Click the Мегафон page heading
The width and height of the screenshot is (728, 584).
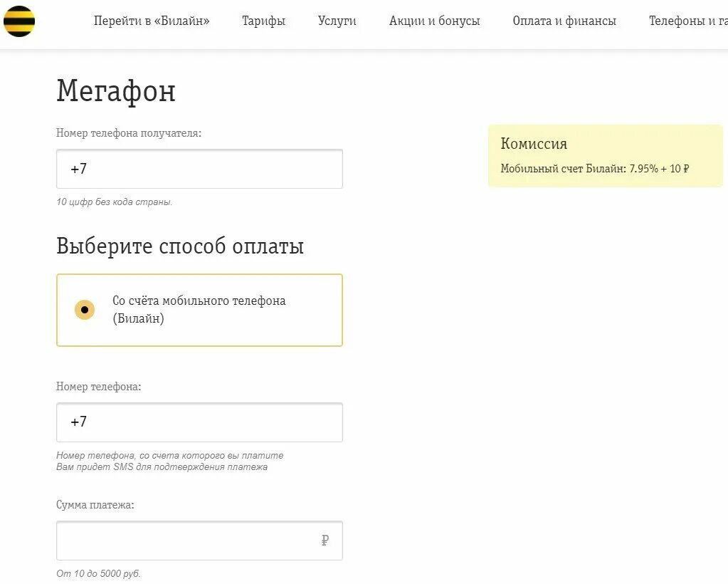point(115,90)
